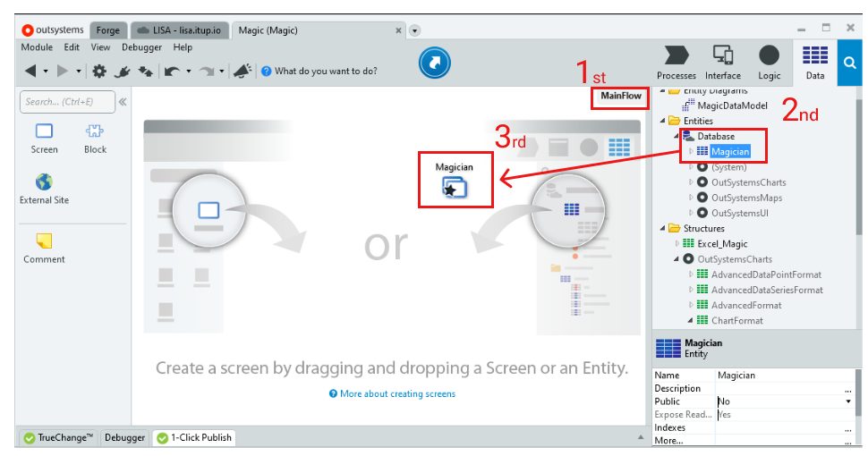Open More about creating screens link

[397, 393]
